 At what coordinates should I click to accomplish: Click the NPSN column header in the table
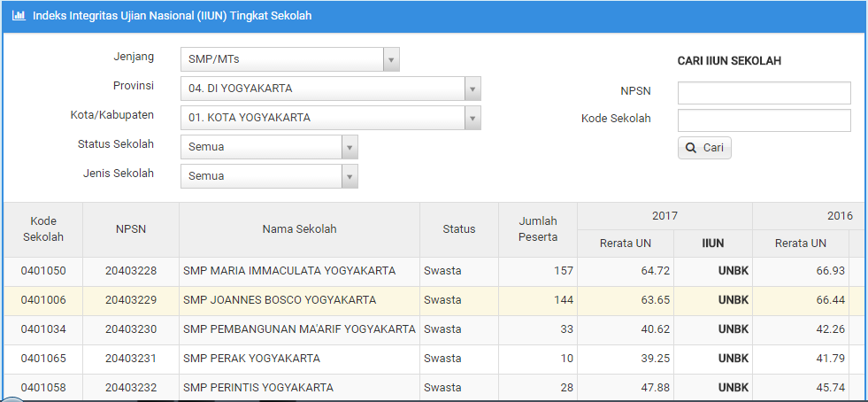131,229
